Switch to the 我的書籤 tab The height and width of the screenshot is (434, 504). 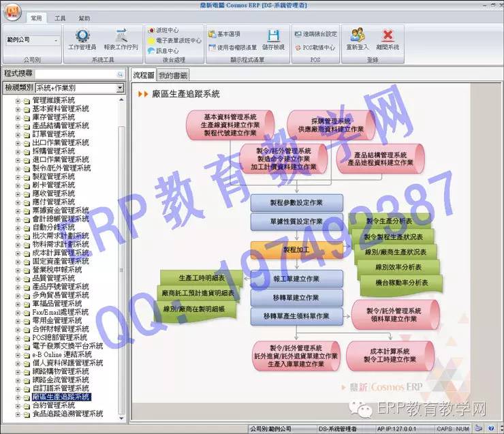coord(172,75)
